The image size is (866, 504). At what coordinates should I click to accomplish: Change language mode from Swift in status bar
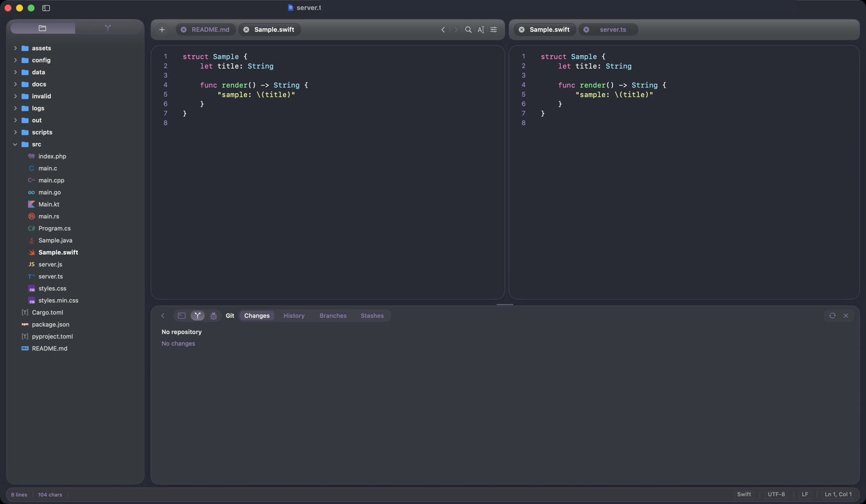(x=744, y=495)
